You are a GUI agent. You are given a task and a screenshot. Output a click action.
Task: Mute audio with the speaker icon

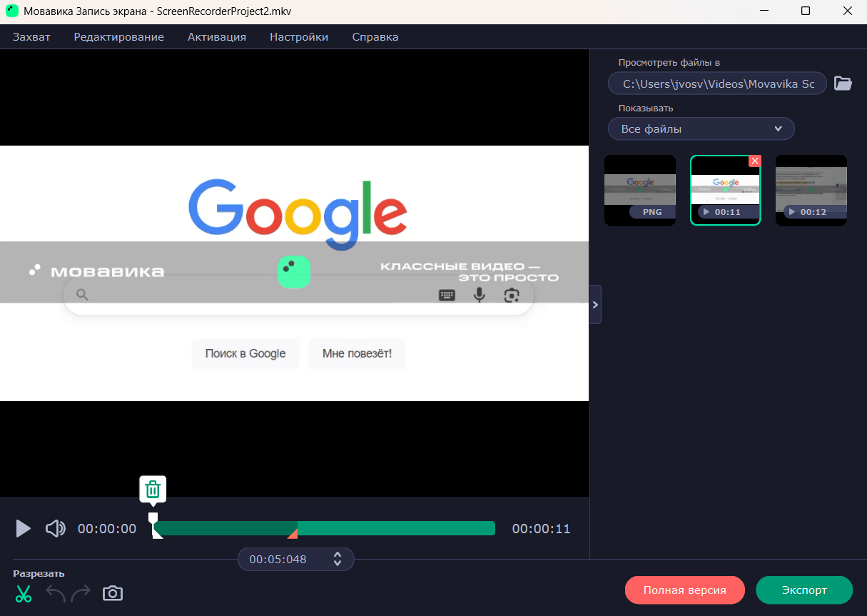coord(55,528)
